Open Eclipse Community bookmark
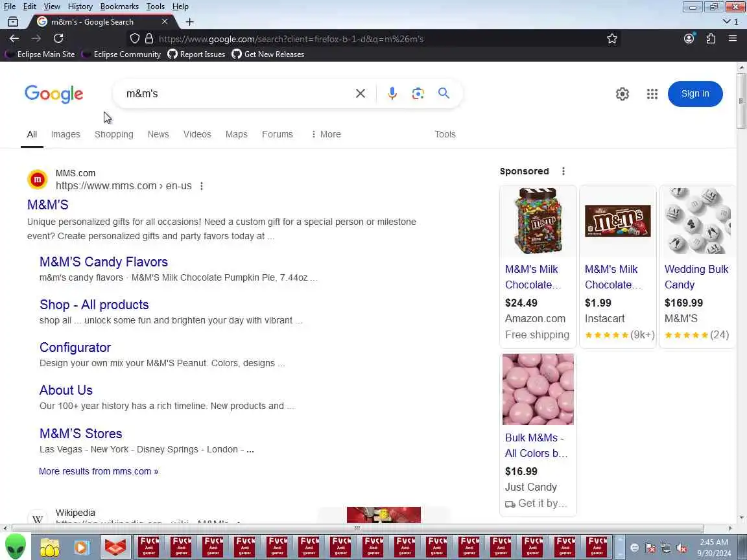The width and height of the screenshot is (747, 560). [x=122, y=54]
